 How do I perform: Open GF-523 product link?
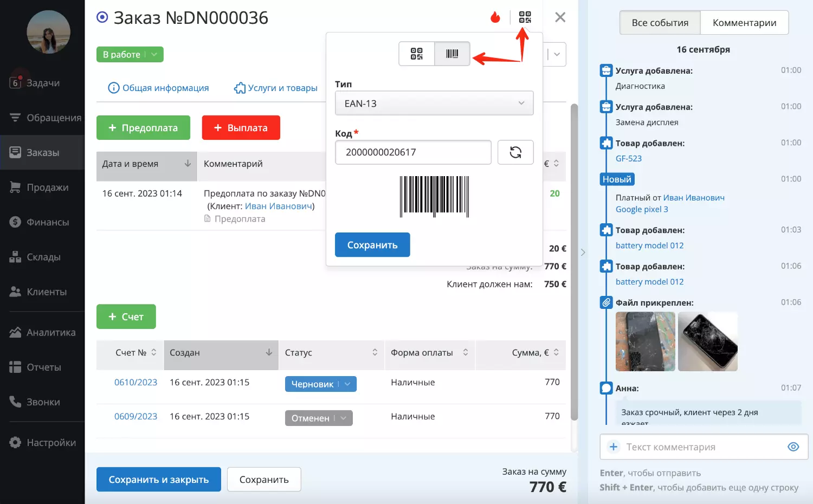[628, 158]
